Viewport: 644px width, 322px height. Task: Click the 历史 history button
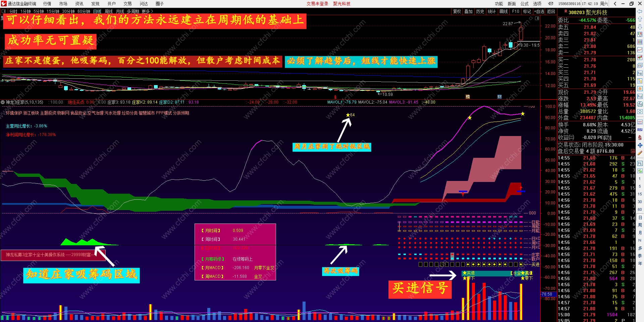[480, 11]
